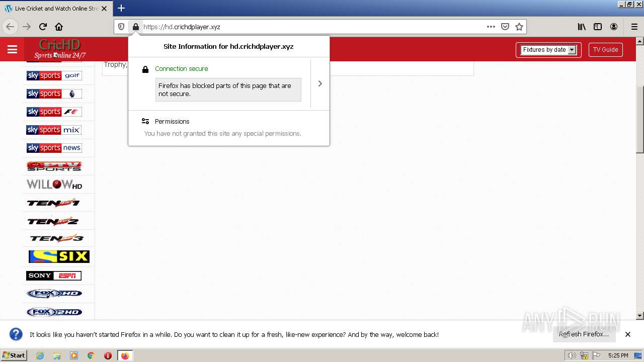Click Connection secure text
The image size is (644, 362).
[181, 69]
